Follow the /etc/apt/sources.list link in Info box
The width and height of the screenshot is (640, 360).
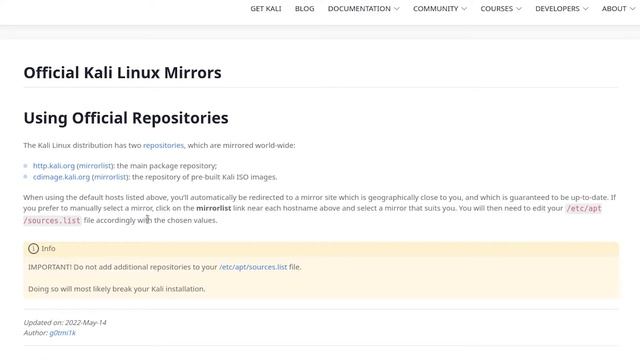[x=253, y=267]
